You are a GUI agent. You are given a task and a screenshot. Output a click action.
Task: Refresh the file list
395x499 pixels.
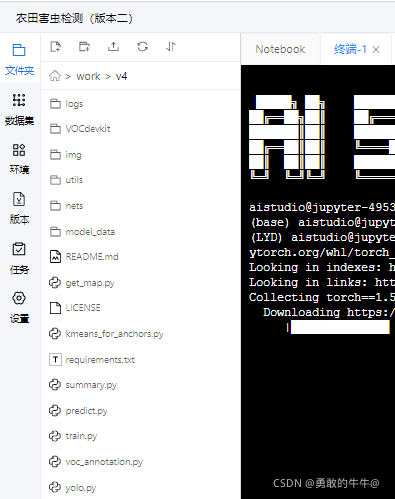click(142, 47)
